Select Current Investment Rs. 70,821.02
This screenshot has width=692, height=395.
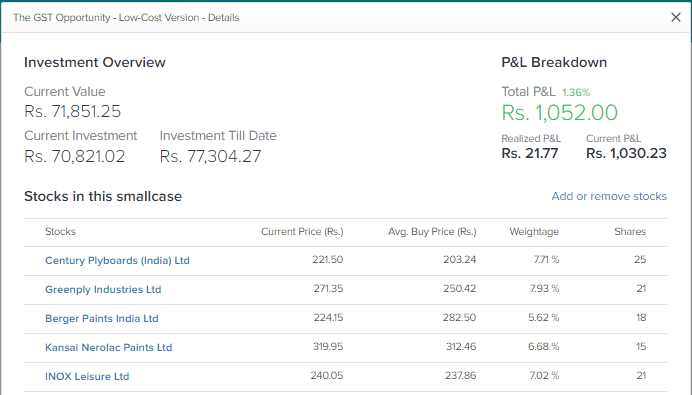pos(75,156)
